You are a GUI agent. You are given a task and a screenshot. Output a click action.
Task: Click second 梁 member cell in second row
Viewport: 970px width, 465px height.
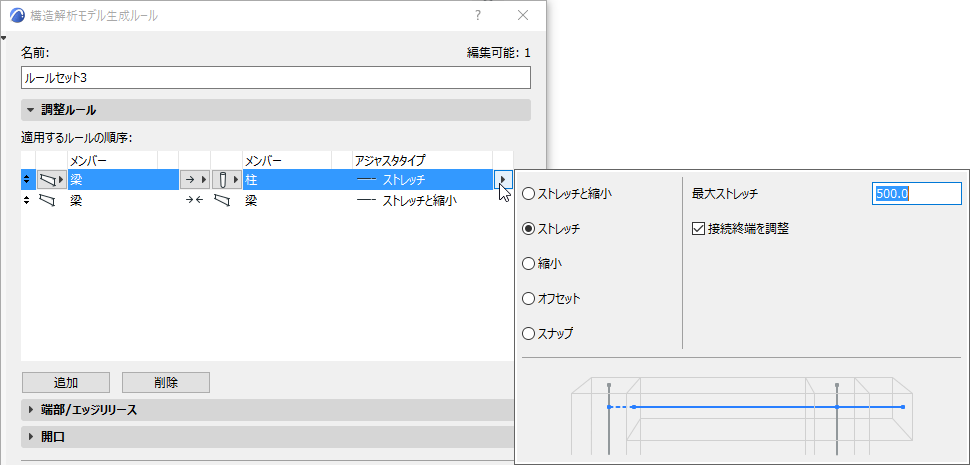point(287,200)
